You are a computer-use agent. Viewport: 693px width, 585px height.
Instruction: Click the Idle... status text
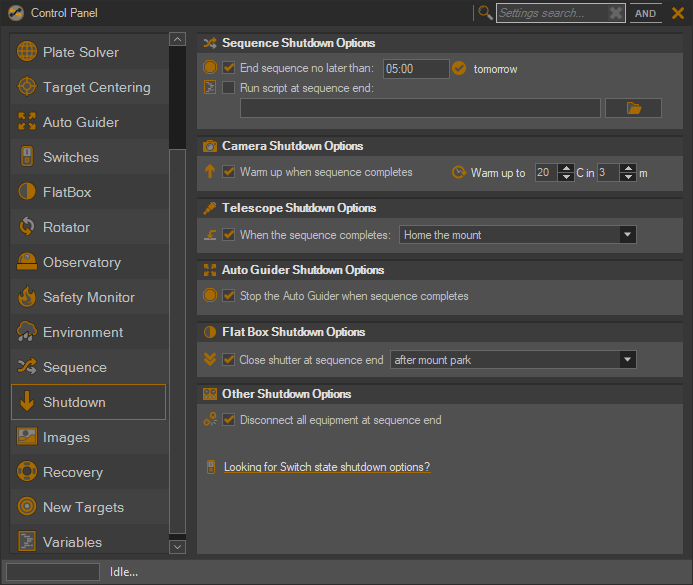tap(124, 572)
